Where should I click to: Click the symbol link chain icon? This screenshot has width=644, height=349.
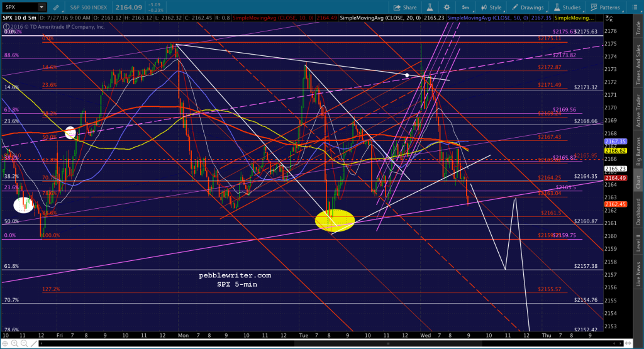(x=56, y=8)
